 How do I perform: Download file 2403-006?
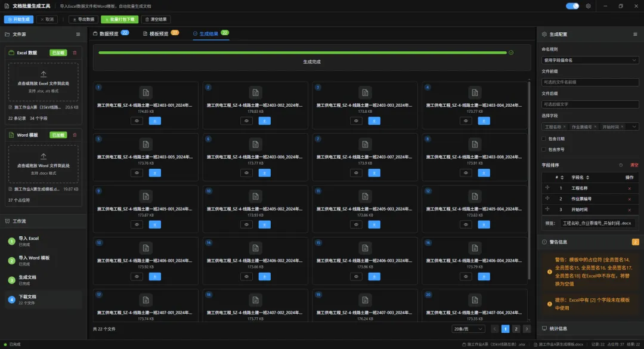[x=265, y=172]
